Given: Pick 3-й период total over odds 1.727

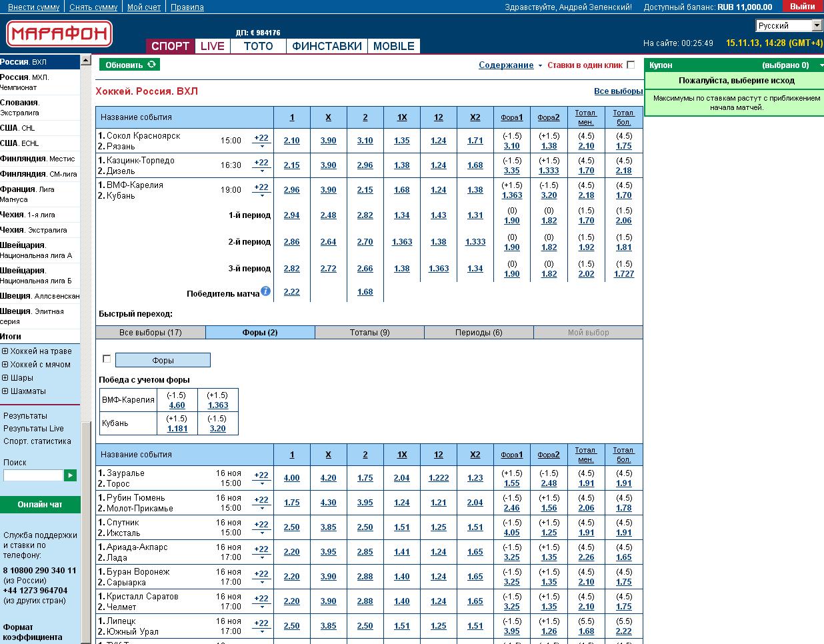Looking at the screenshot, I should [624, 274].
